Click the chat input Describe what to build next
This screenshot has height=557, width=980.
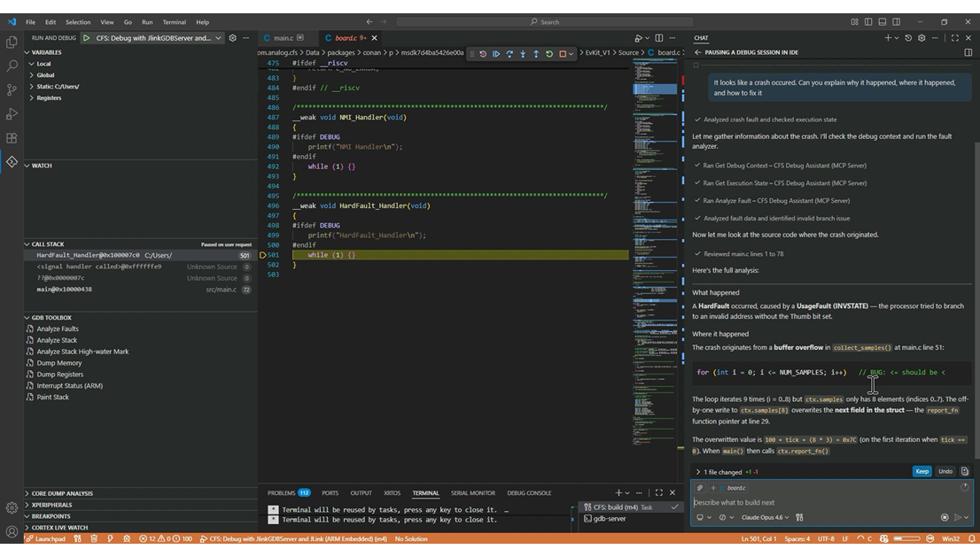[x=831, y=502]
